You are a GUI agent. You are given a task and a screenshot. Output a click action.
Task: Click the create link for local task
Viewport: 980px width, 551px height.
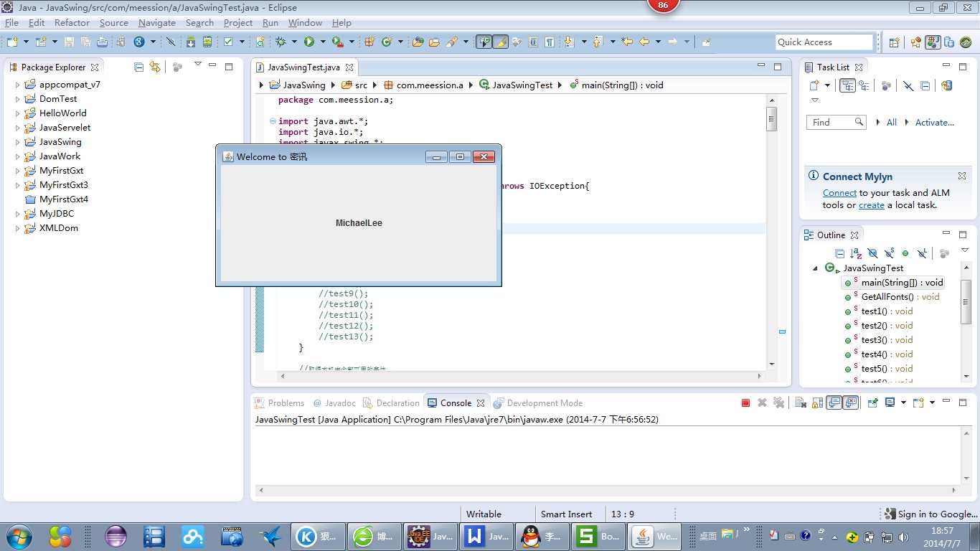tap(872, 205)
